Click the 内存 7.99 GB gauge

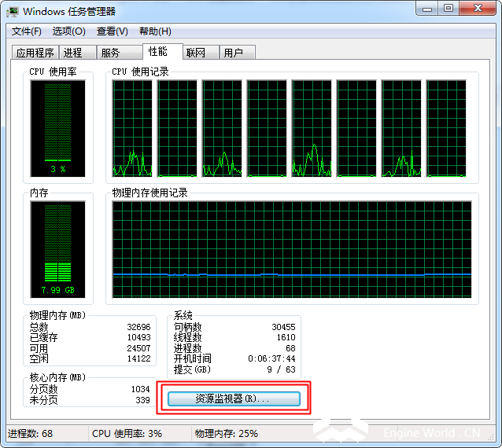[x=58, y=249]
